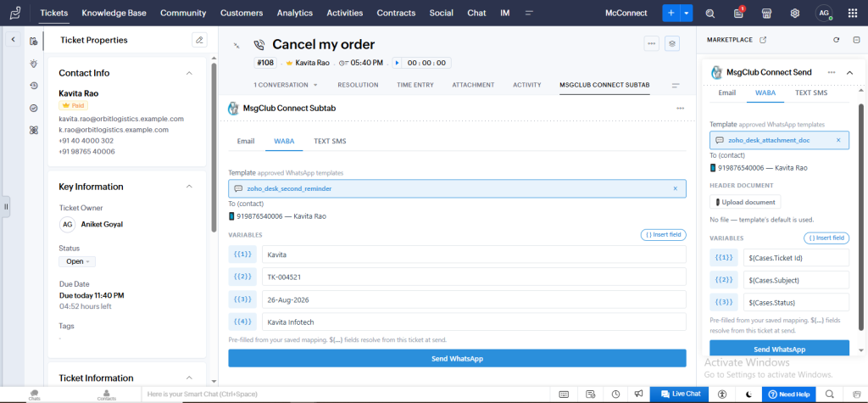Select Email tab in MsgClub Connect Send

click(726, 92)
